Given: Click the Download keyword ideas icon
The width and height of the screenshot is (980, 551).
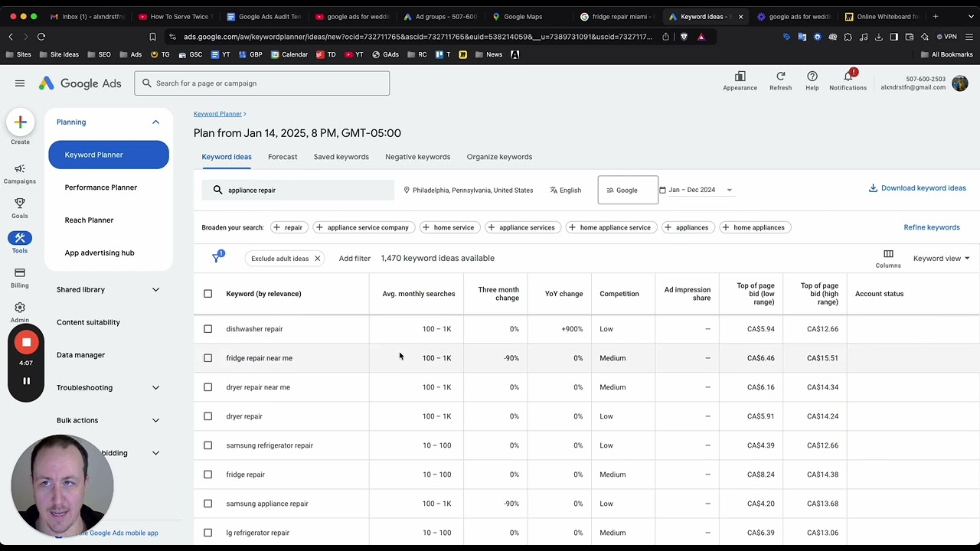Looking at the screenshot, I should point(873,188).
